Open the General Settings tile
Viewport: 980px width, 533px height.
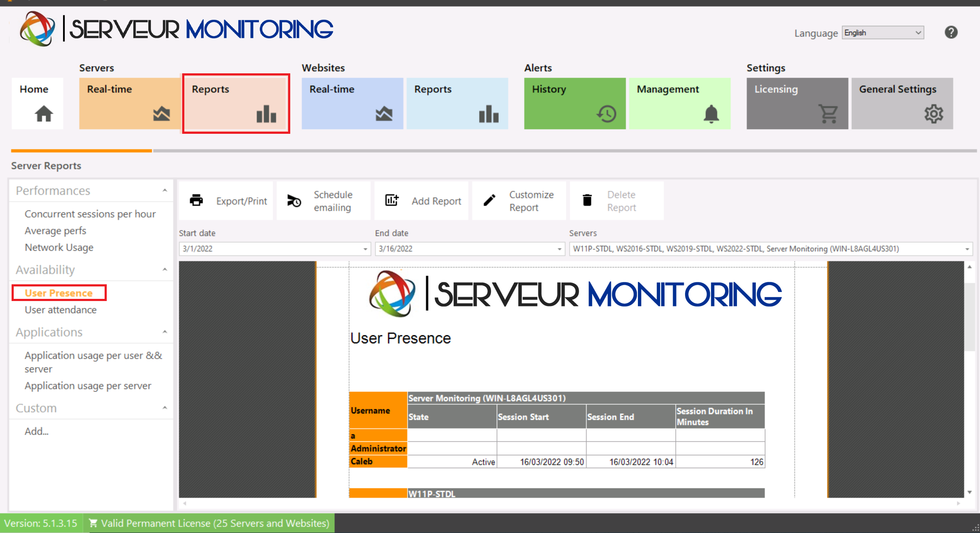tap(902, 103)
